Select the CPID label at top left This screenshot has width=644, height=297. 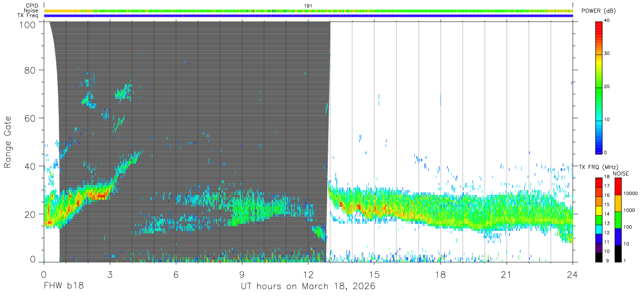(x=32, y=6)
